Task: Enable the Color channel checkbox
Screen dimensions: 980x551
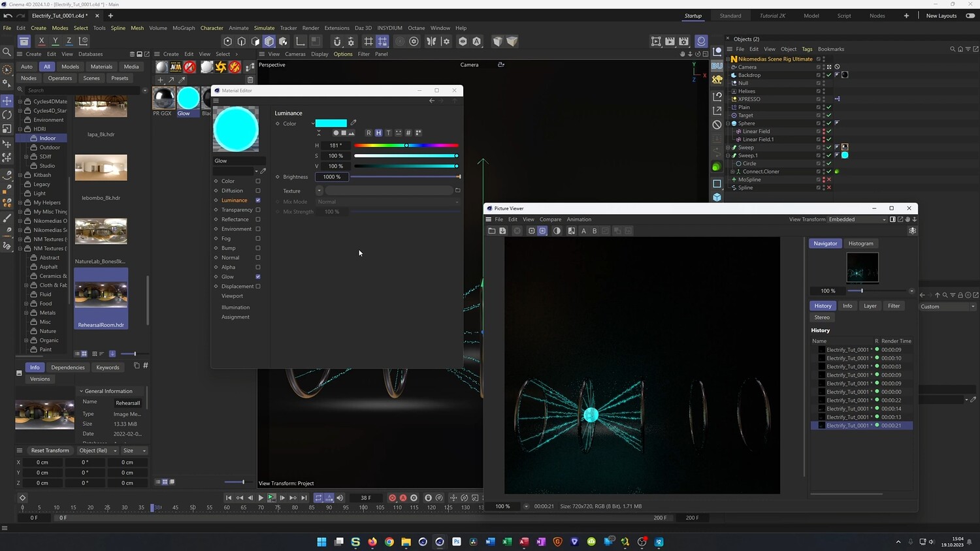Action: coord(258,181)
